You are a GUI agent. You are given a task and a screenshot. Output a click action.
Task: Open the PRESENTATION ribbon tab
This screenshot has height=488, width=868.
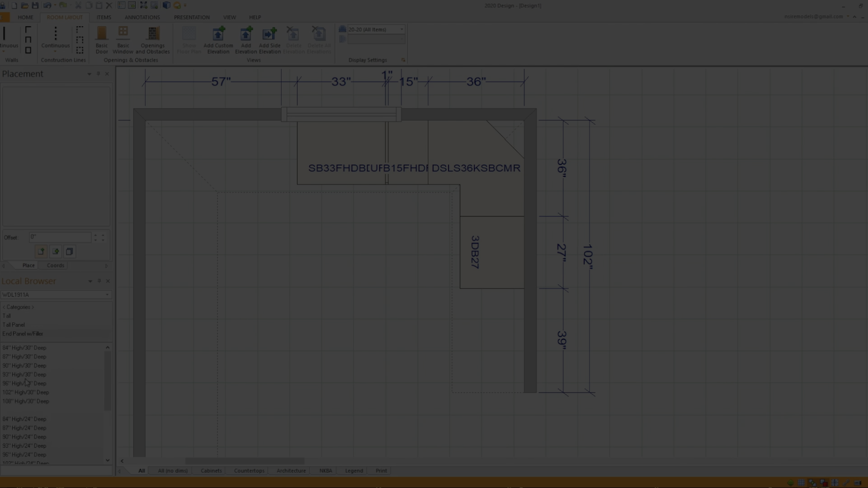(x=192, y=17)
